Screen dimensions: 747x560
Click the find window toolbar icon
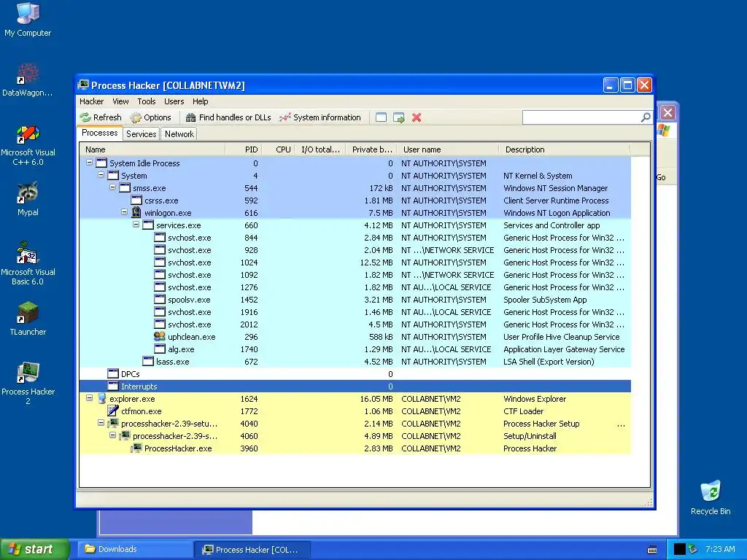coord(381,117)
